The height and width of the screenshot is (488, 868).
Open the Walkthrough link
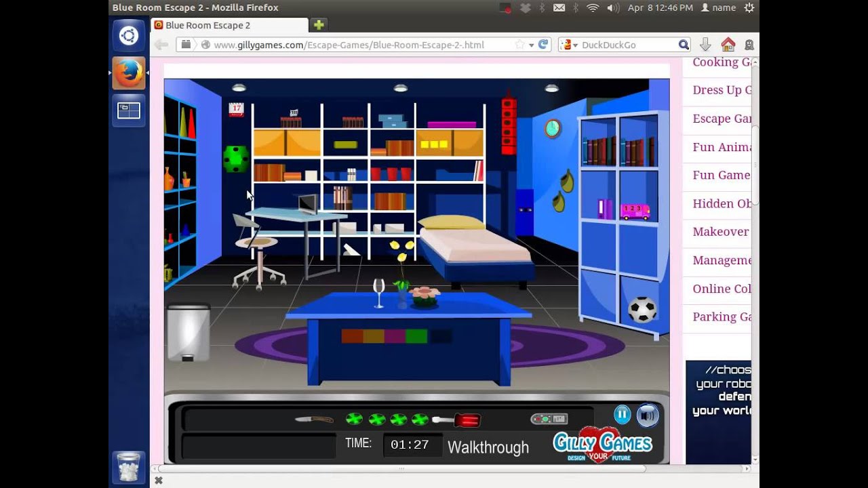488,447
